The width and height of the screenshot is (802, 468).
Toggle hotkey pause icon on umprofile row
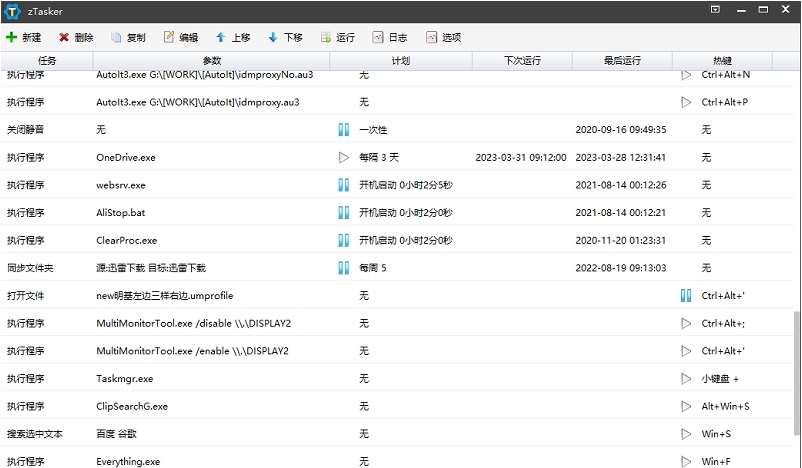[686, 295]
